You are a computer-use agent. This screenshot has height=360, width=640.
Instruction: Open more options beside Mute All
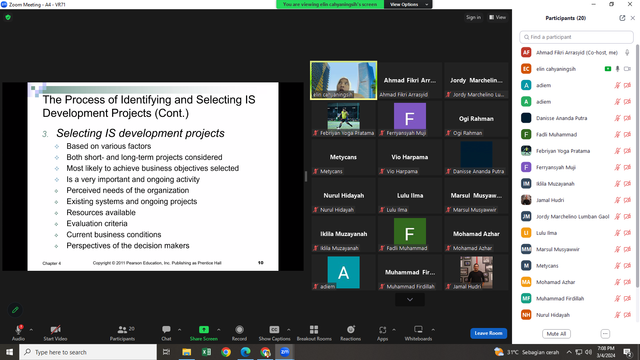click(605, 333)
